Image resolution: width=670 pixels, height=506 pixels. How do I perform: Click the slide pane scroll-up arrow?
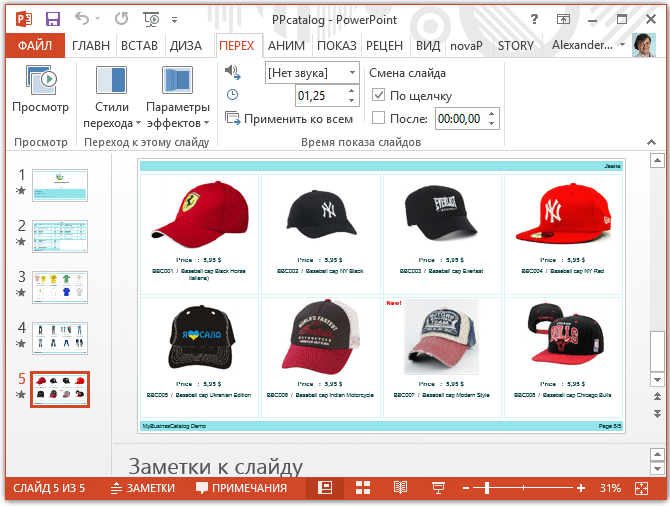tap(657, 161)
